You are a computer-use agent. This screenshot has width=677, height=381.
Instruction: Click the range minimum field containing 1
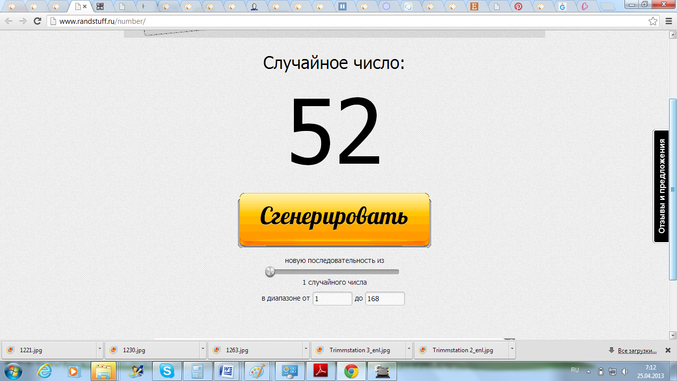tap(332, 298)
